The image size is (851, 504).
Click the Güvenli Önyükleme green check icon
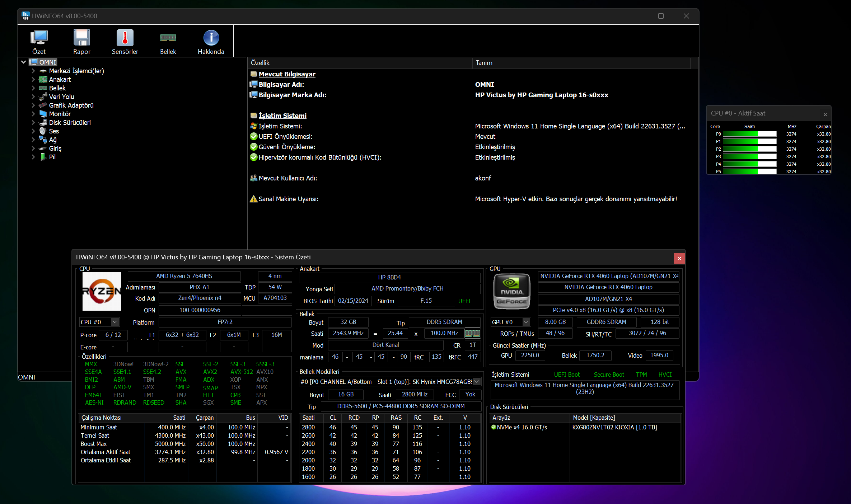tap(254, 147)
